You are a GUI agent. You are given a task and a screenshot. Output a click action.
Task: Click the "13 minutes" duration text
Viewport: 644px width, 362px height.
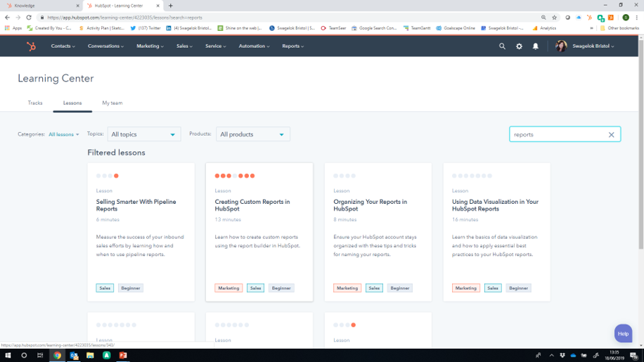[228, 219]
